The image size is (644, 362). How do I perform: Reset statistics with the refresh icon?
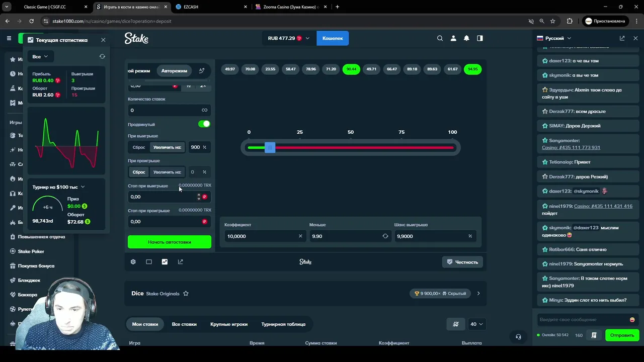point(102,56)
